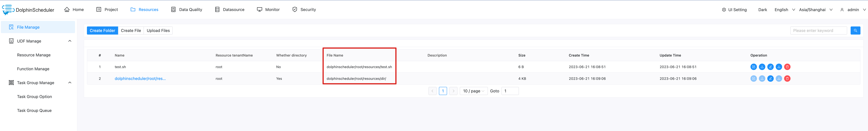Open the 10 / page size dropdown

(473, 91)
